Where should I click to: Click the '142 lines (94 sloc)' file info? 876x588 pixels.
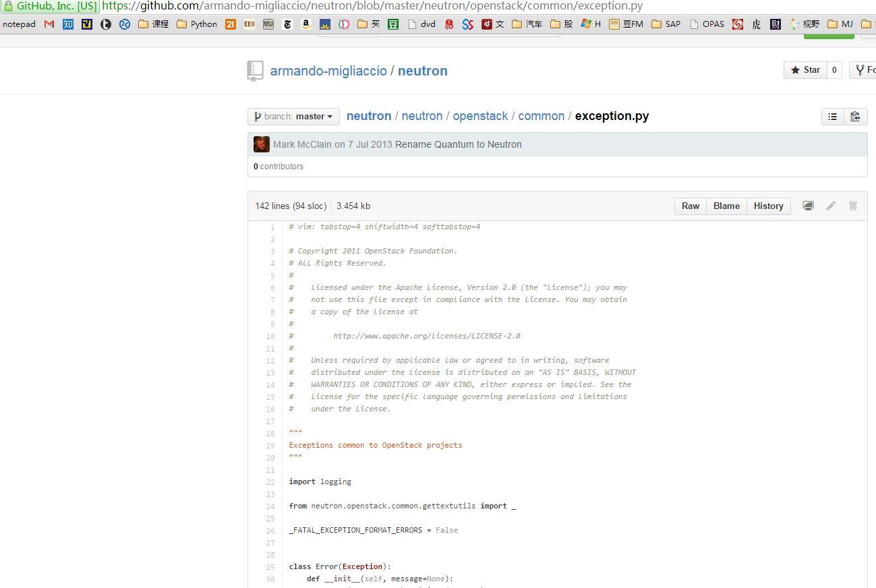(x=291, y=206)
